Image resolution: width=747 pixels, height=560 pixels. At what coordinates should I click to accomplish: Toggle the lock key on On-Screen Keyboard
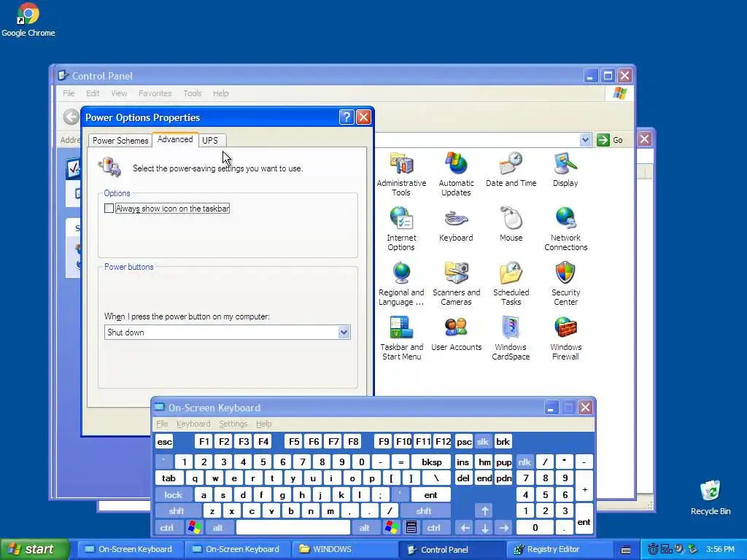(x=174, y=495)
